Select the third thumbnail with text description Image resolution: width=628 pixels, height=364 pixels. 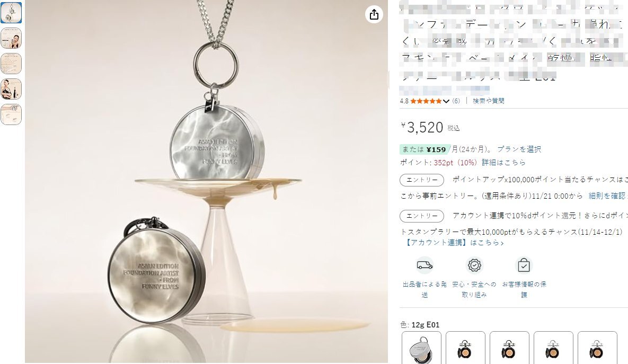pos(11,64)
